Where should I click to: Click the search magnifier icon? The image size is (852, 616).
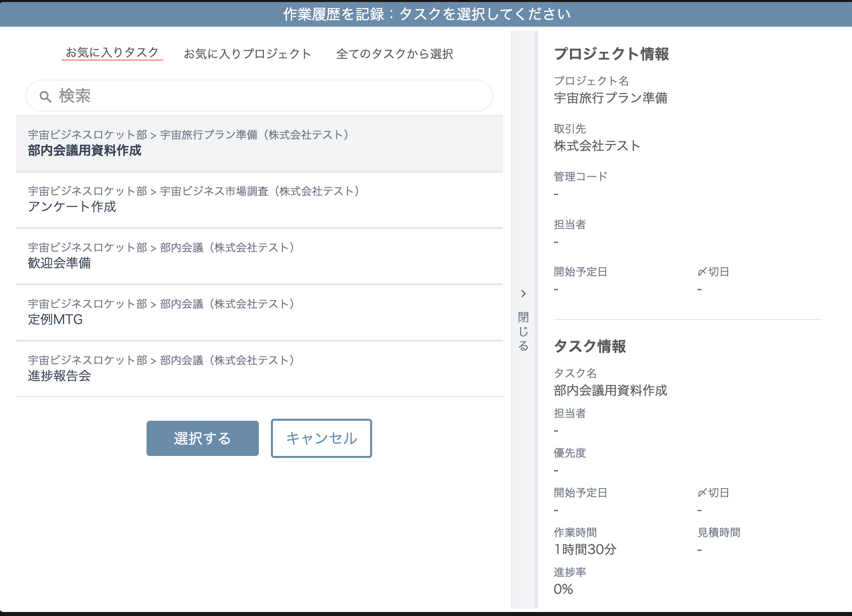pyautogui.click(x=45, y=95)
